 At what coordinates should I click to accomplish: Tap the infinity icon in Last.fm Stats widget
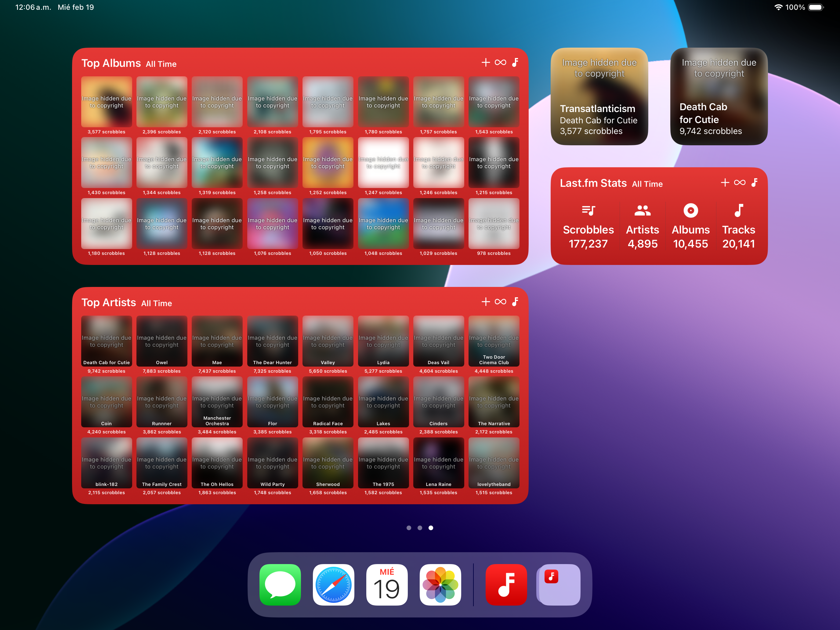click(x=740, y=182)
